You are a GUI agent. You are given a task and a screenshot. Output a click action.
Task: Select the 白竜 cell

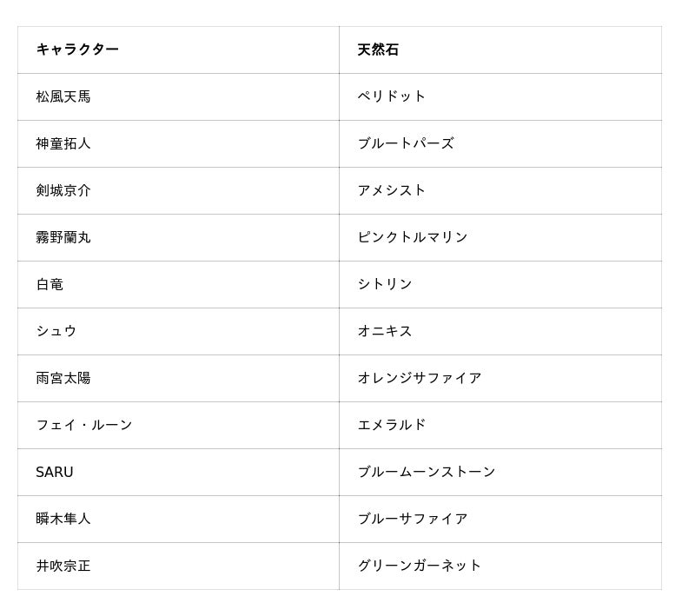[50, 284]
